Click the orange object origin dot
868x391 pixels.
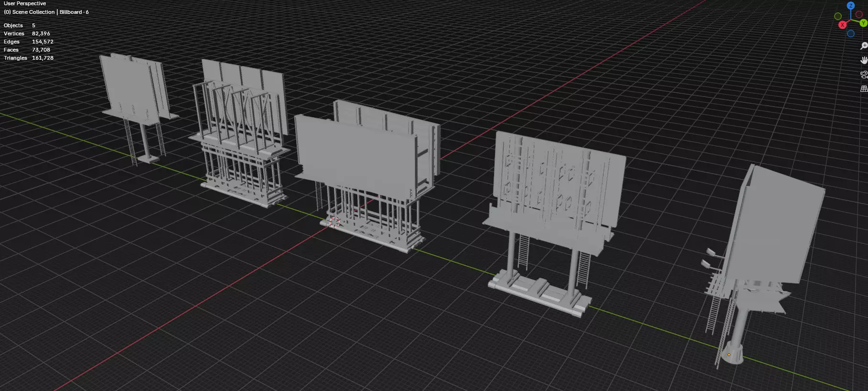point(729,355)
